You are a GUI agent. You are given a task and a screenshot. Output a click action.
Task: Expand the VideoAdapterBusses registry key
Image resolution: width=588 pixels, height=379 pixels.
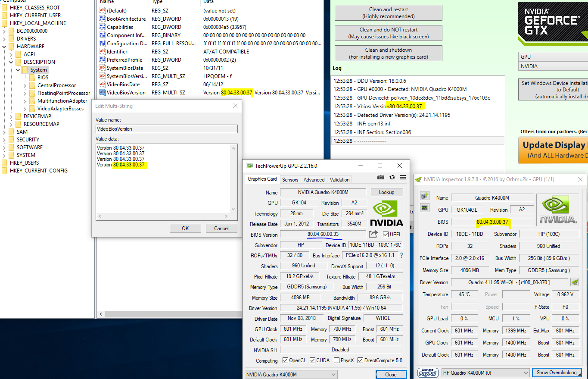pyautogui.click(x=25, y=108)
